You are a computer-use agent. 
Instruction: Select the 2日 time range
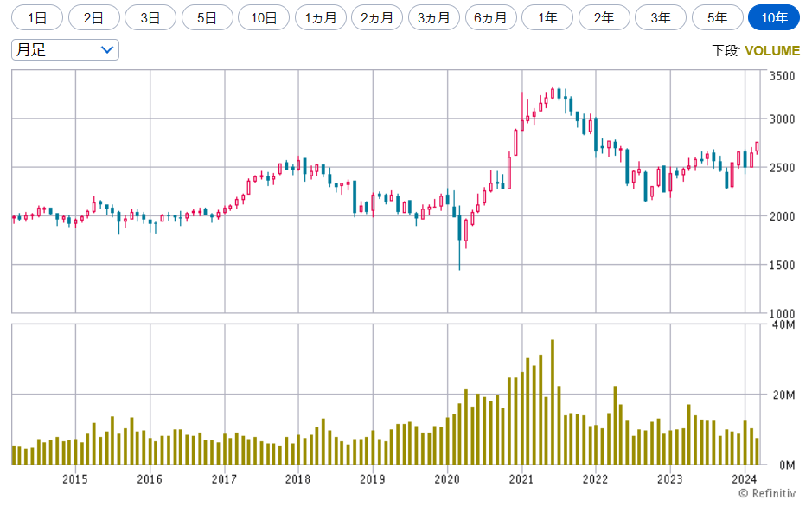[93, 17]
